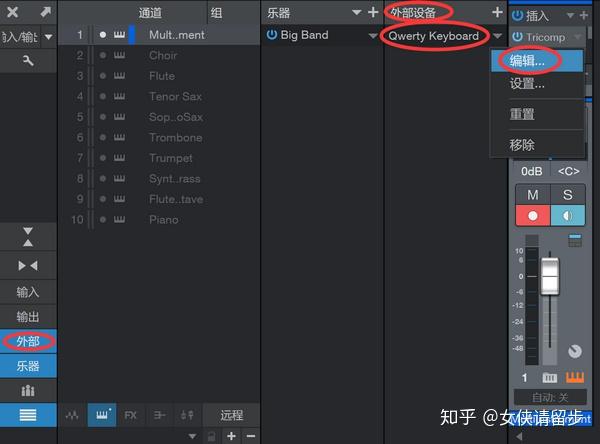Show instrument tracks filter keyboard icon
Screen dimensions: 600x444
pos(102,415)
